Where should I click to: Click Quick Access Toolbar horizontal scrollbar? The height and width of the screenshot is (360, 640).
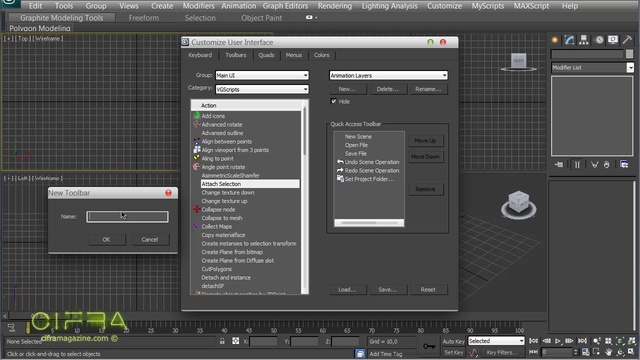(369, 223)
